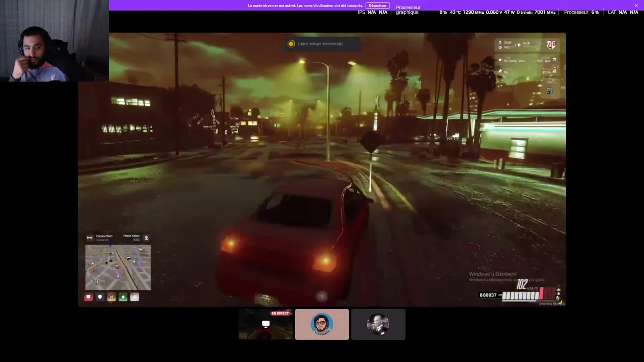Click the red heart health icon in the HUD
This screenshot has width=644, height=362.
point(88,297)
